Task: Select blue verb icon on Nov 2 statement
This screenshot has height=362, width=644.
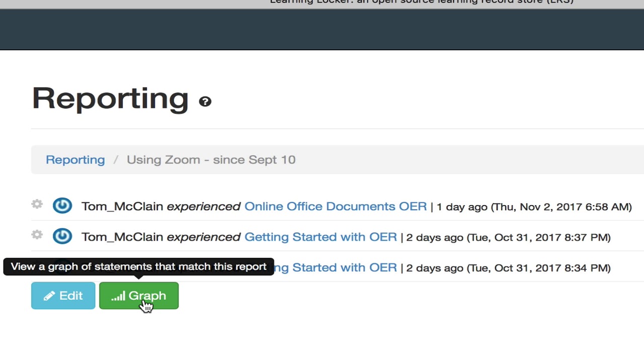Action: click(62, 206)
